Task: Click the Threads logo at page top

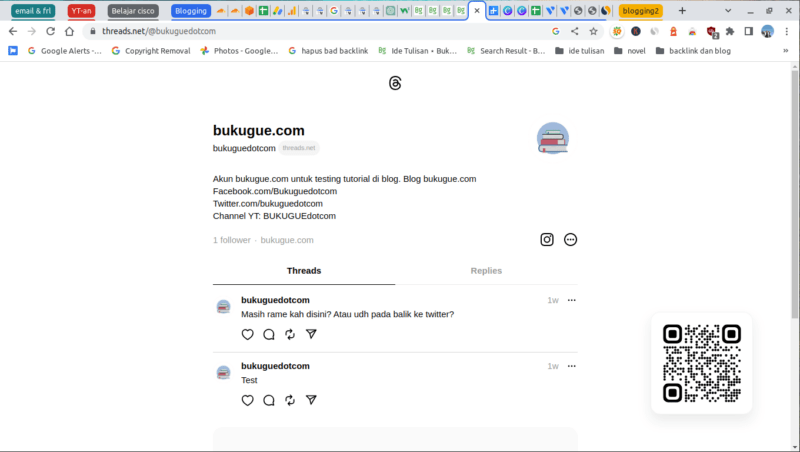Action: click(x=395, y=83)
